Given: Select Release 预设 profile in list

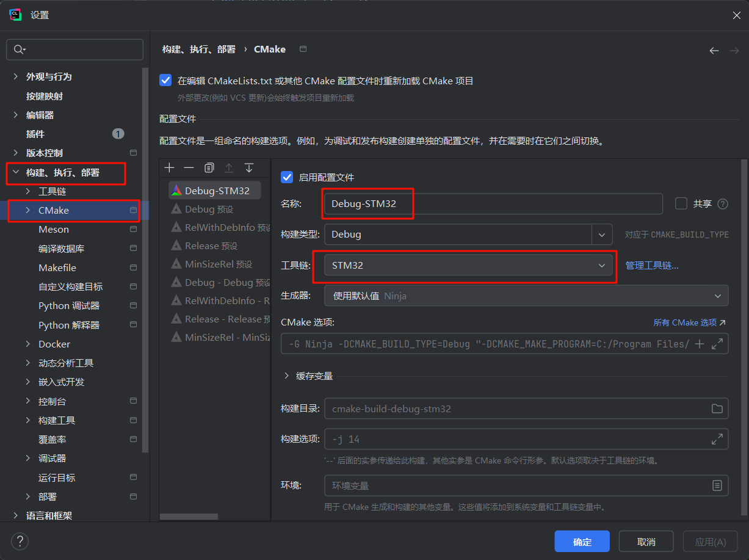Looking at the screenshot, I should point(211,245).
